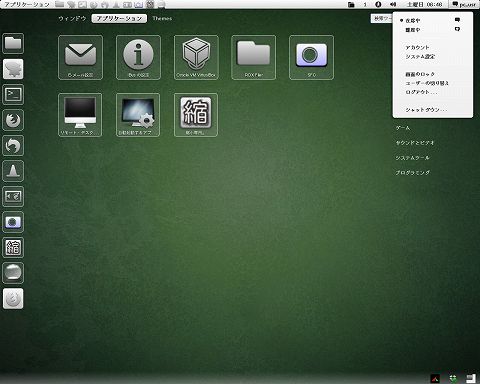The height and width of the screenshot is (384, 480).
Task: Open the file manager folder in the dock
Action: click(13, 43)
